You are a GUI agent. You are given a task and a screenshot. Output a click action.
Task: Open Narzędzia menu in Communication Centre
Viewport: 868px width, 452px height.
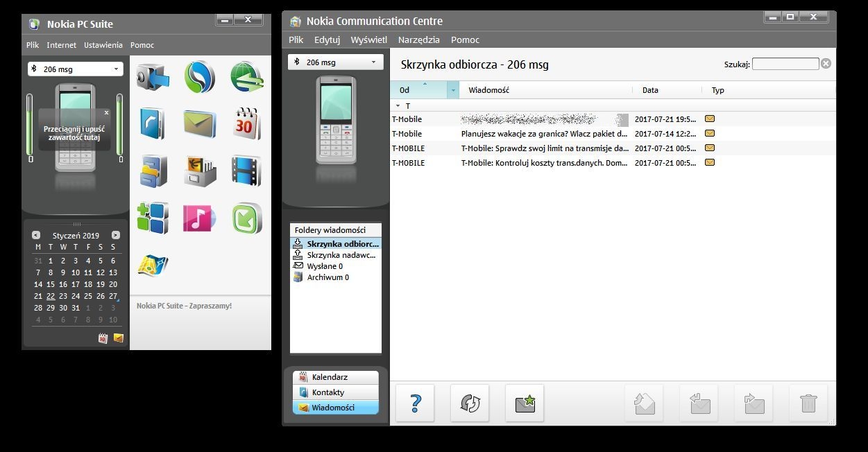419,40
